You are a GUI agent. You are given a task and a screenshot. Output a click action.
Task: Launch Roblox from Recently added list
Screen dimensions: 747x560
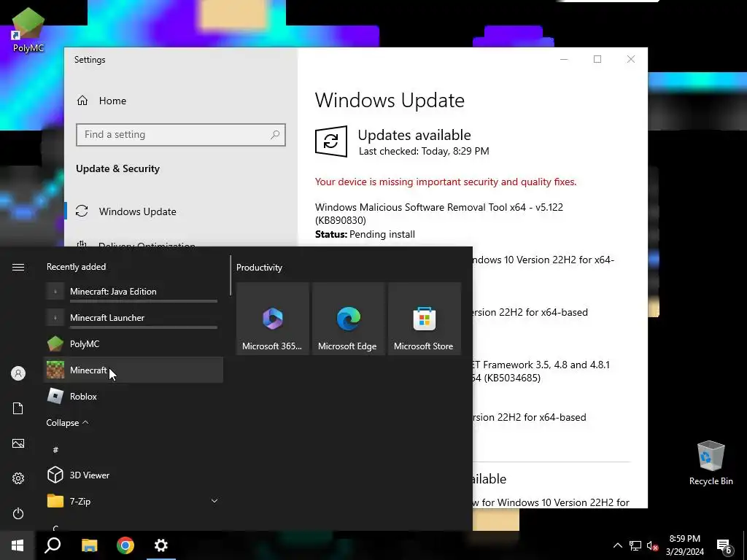[x=133, y=396]
